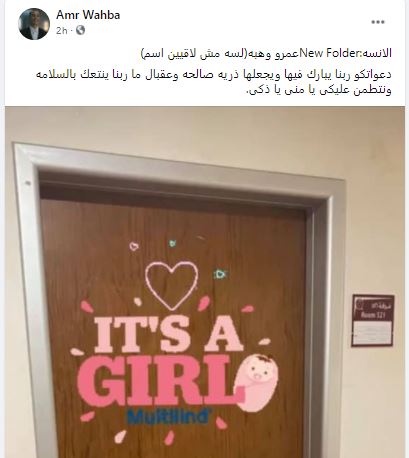Screen dimensions: 409x458
Task: Click the last Arabic caption line
Action: (x=318, y=90)
